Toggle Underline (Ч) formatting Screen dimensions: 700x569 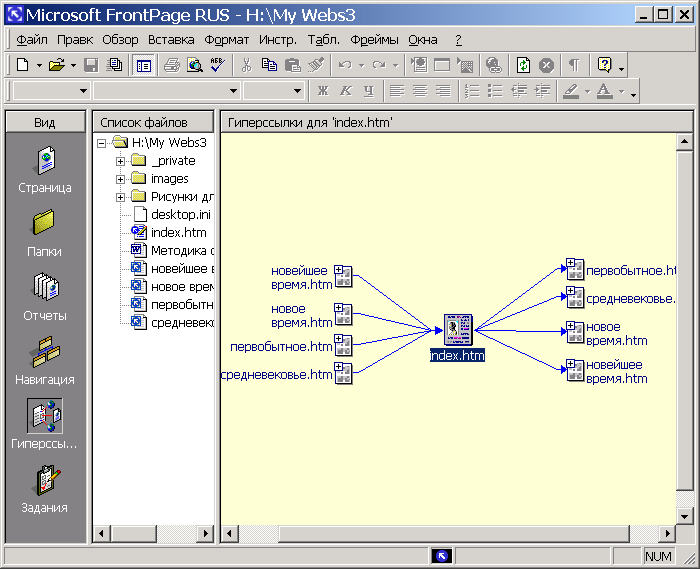(368, 91)
